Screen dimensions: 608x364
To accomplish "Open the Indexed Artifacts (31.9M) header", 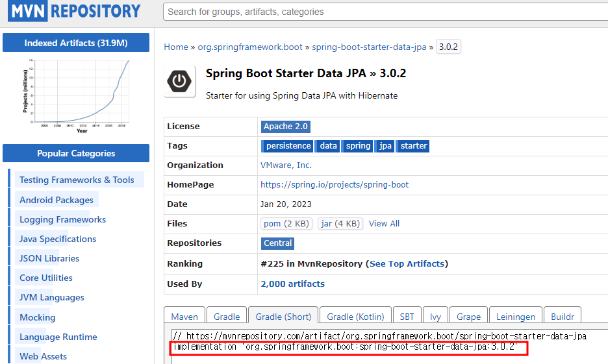I will coord(76,43).
